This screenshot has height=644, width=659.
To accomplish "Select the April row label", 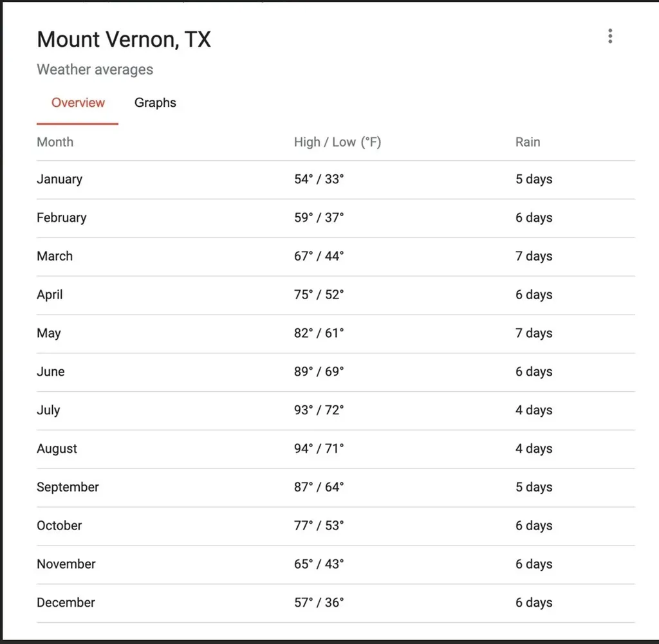I will coord(50,295).
